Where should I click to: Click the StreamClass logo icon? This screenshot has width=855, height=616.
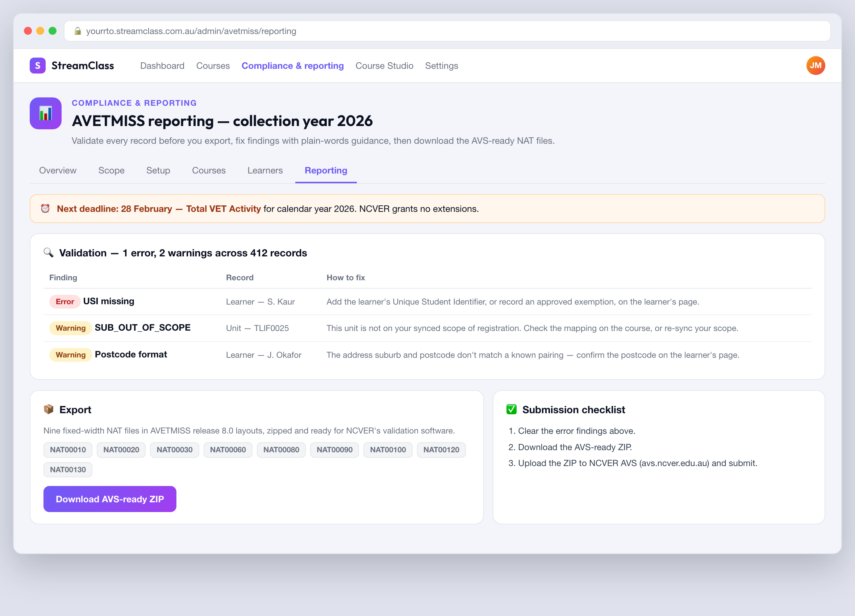click(38, 66)
